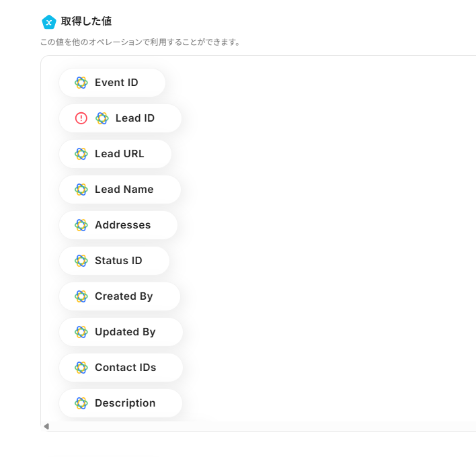Click the app icon on Status ID chip
The height and width of the screenshot is (457, 476).
[x=81, y=261]
